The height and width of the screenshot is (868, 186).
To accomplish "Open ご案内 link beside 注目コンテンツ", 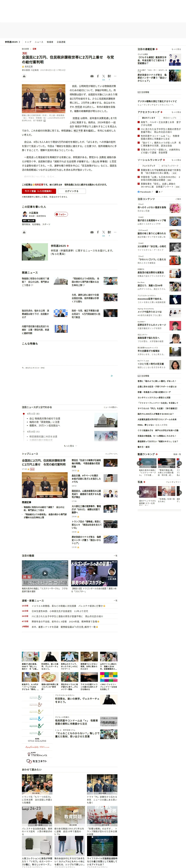I will (178, 199).
